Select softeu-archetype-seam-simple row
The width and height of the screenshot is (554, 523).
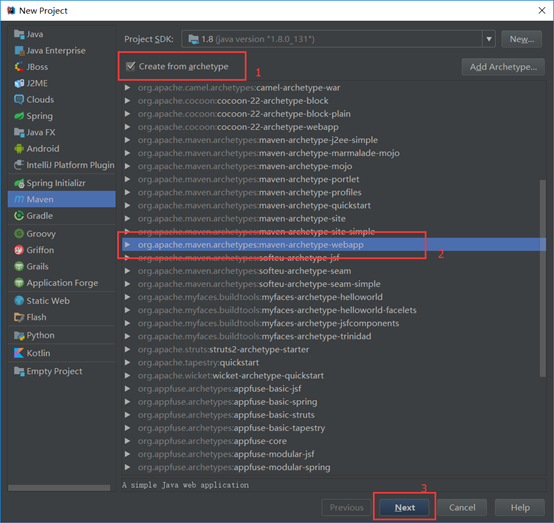(x=334, y=284)
